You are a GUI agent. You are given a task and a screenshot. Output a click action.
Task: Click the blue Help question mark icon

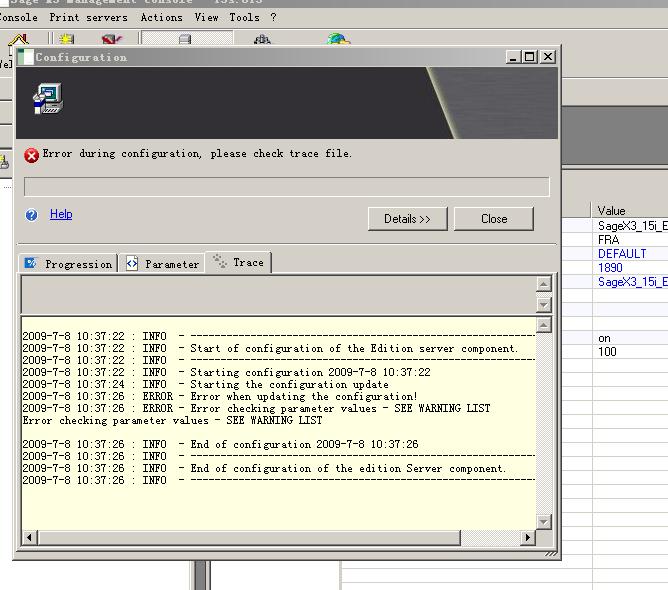[31, 215]
